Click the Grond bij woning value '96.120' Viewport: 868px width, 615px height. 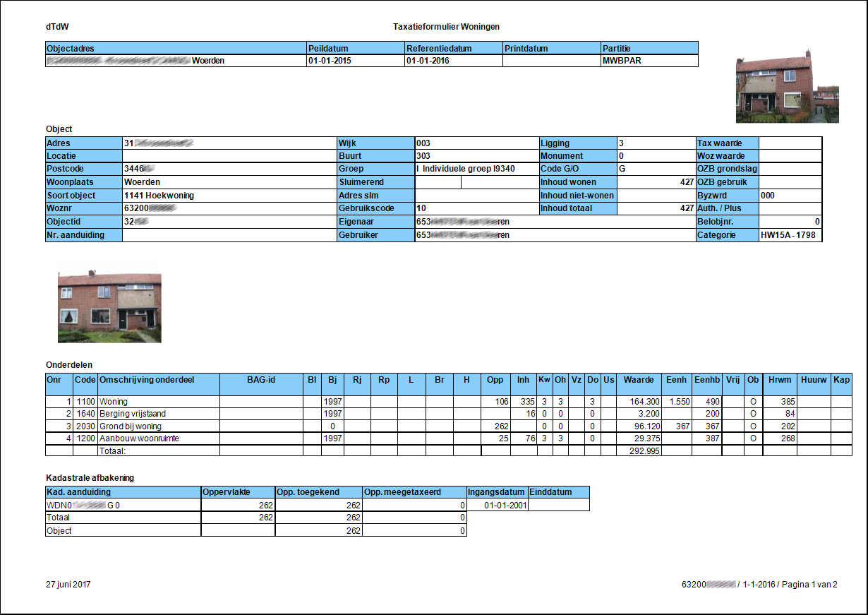click(646, 426)
